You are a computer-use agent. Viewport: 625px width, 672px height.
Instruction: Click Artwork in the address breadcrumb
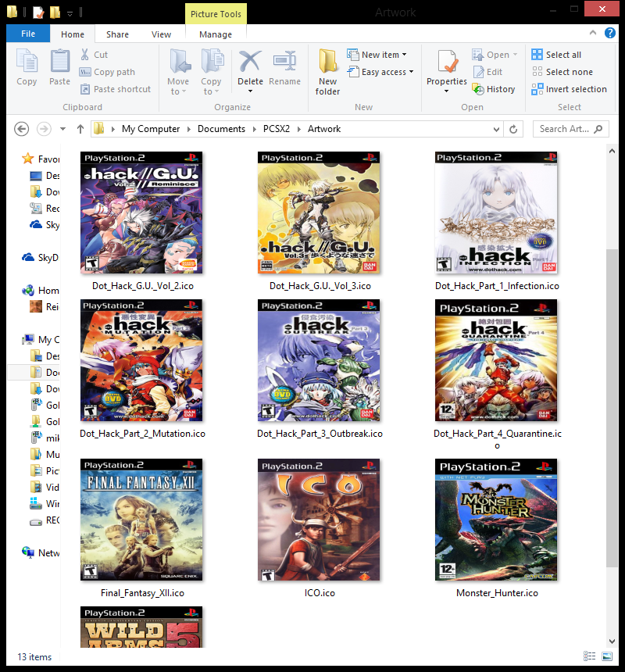(324, 129)
